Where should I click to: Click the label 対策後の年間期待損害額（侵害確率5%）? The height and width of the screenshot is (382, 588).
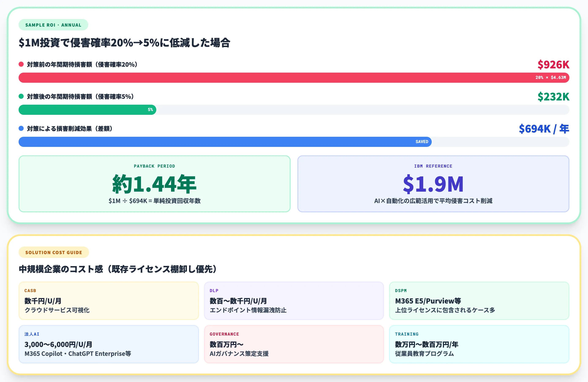point(80,96)
